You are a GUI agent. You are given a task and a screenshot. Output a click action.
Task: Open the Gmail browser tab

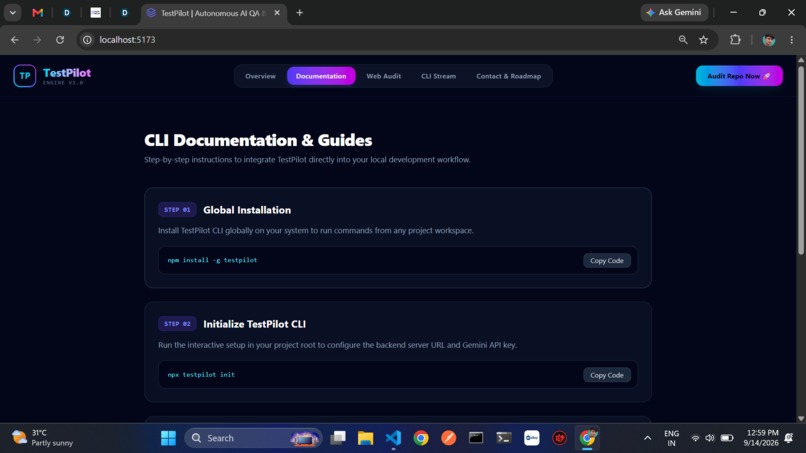pyautogui.click(x=38, y=13)
